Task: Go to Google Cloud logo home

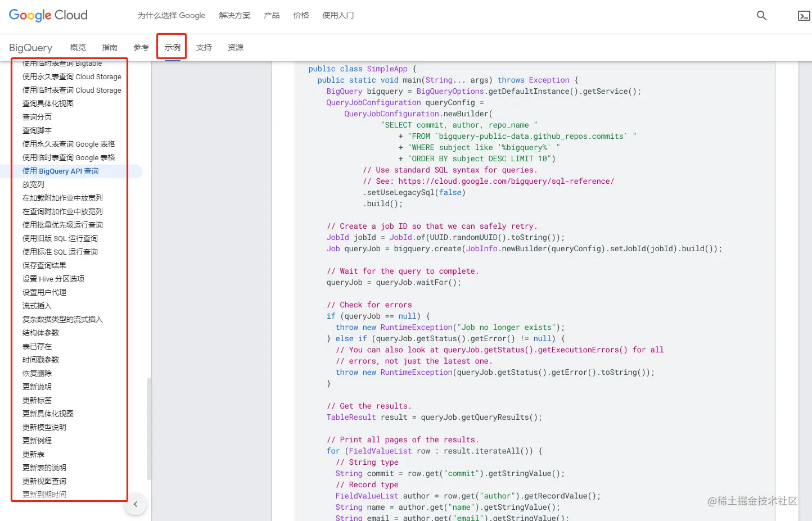Action: [48, 15]
